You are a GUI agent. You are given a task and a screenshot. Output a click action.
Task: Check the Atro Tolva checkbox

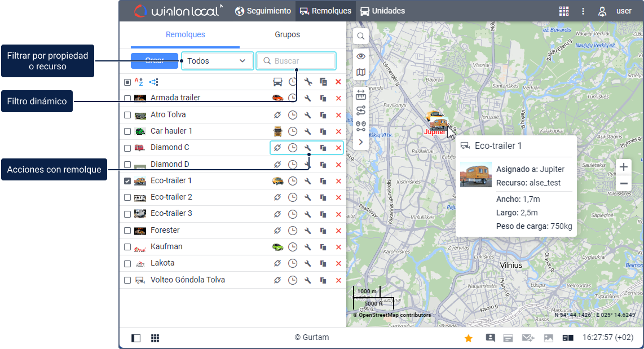click(127, 115)
